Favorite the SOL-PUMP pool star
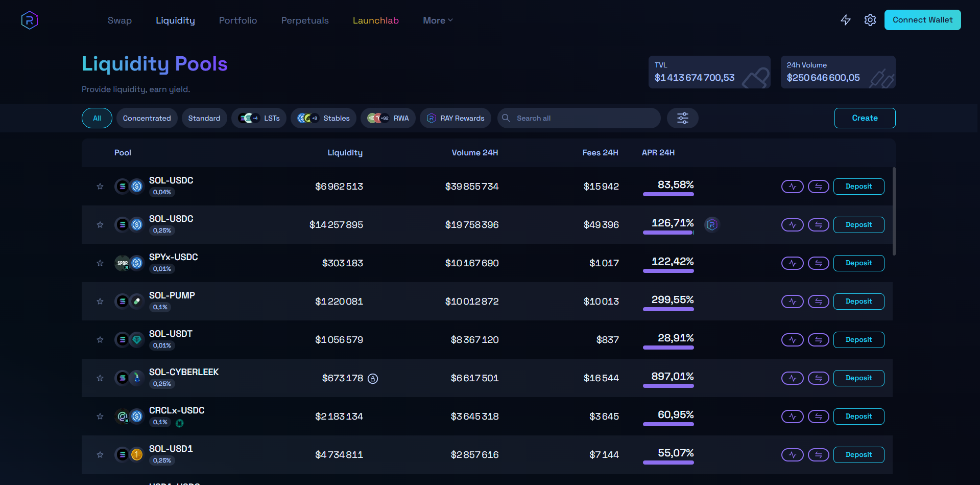Screen dimensions: 980x485 tap(100, 302)
